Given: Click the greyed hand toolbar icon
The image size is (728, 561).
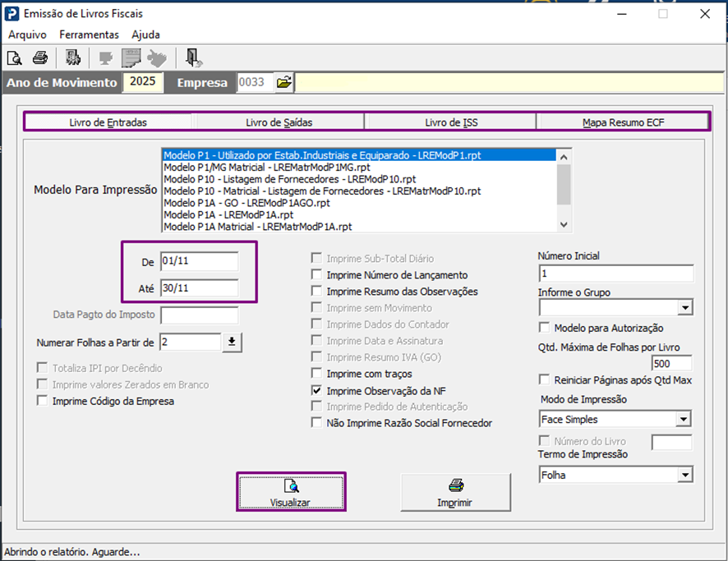Looking at the screenshot, I should tap(156, 58).
